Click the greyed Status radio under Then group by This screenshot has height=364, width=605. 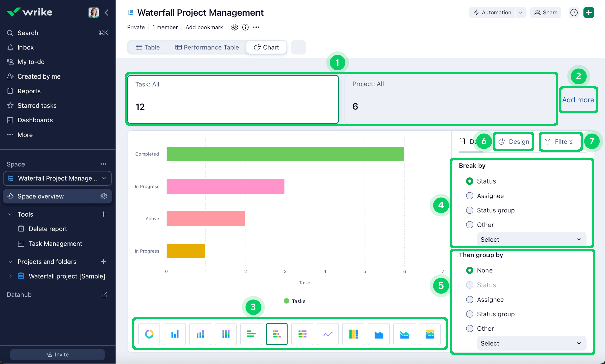tap(470, 285)
